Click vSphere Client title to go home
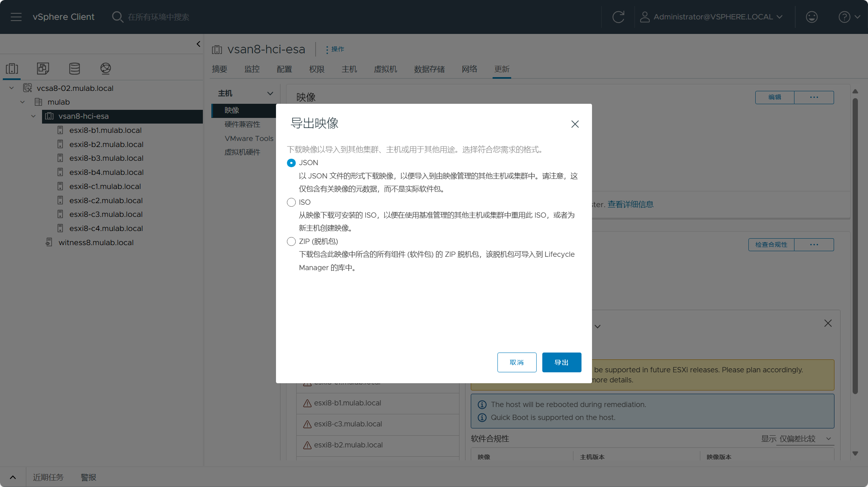Viewport: 868px width, 487px height. pos(63,17)
